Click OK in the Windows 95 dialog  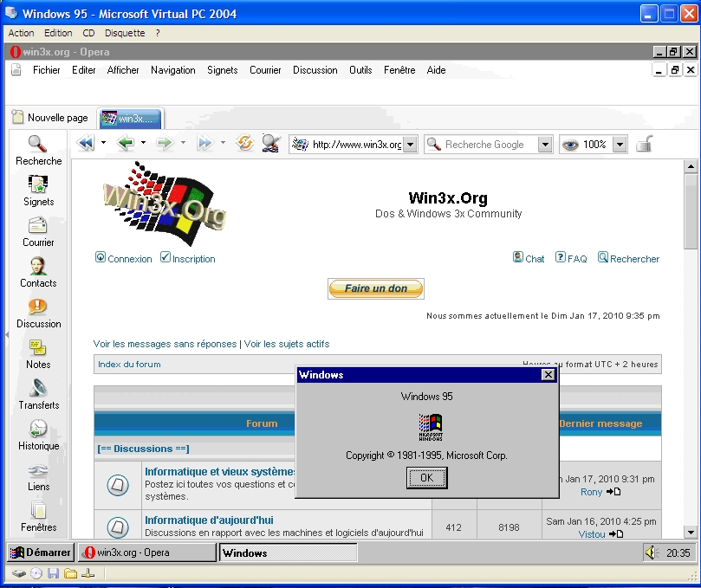[x=426, y=478]
